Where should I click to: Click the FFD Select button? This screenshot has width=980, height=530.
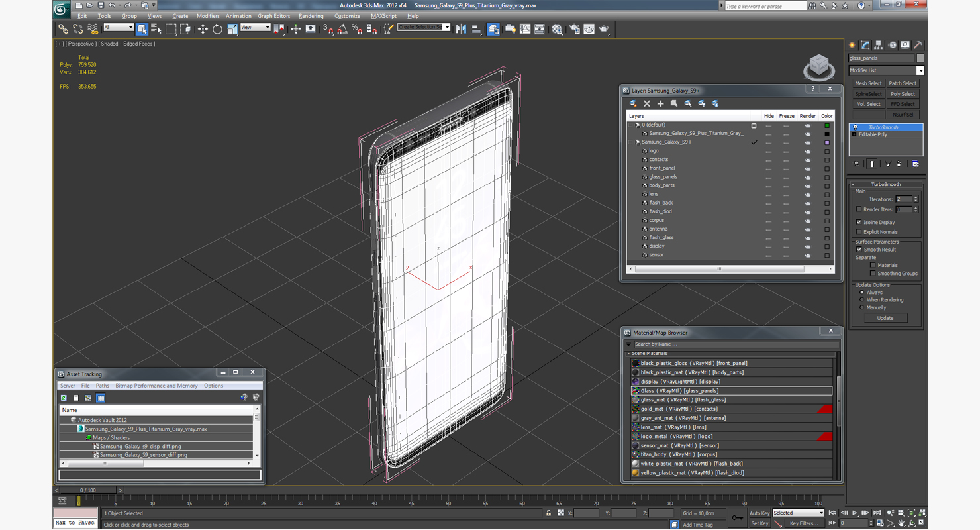coord(903,104)
